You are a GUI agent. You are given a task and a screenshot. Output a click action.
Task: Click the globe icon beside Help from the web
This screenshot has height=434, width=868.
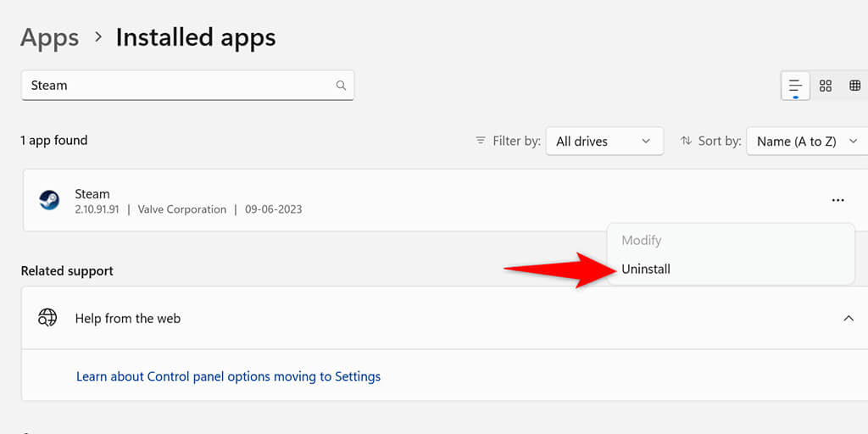click(x=47, y=319)
